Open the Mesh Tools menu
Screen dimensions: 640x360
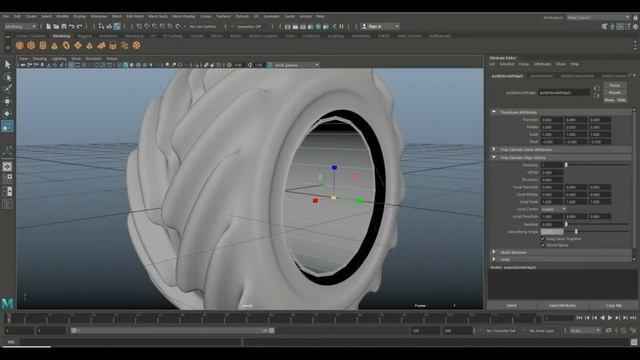click(158, 17)
